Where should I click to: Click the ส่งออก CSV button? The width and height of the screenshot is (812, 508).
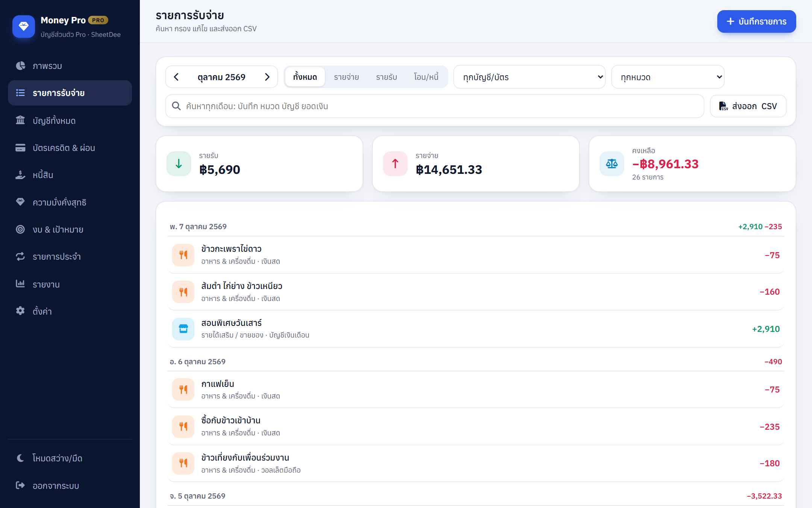pyautogui.click(x=748, y=106)
